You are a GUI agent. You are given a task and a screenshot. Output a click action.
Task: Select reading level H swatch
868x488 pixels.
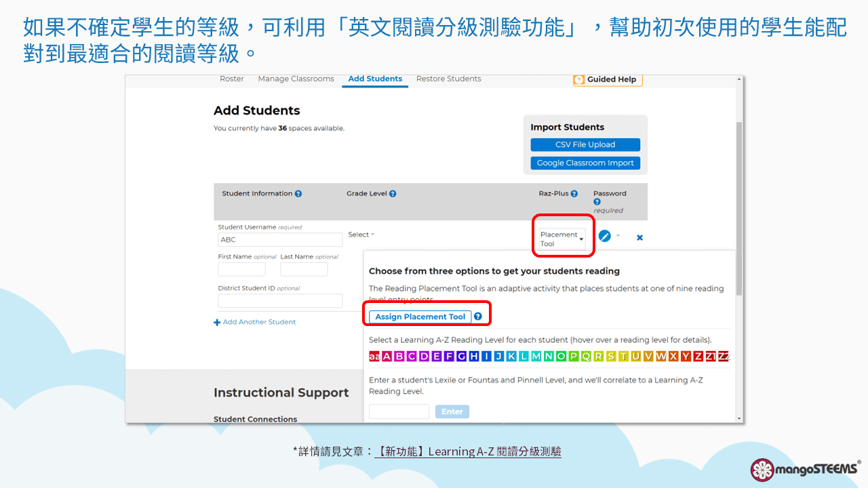click(474, 356)
